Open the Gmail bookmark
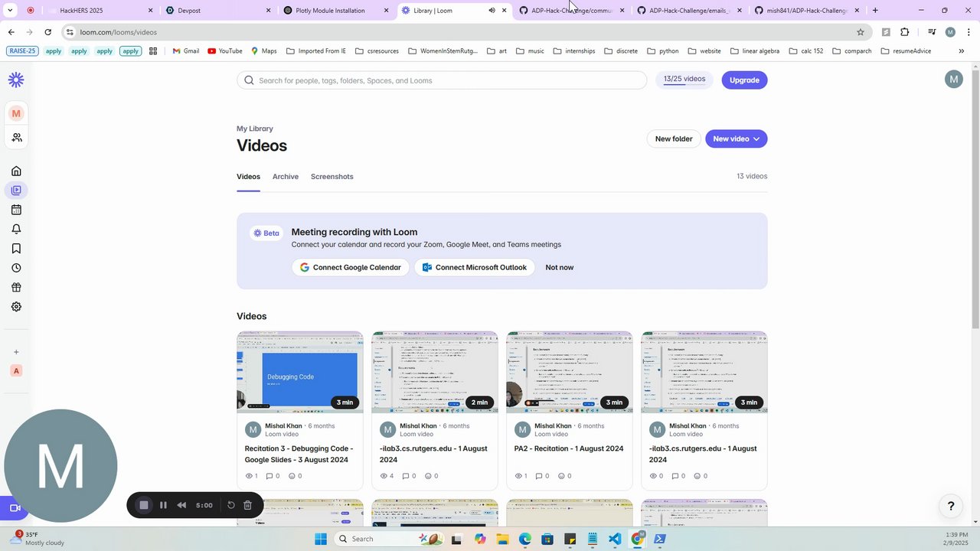Viewport: 980px width, 551px height. (x=186, y=51)
